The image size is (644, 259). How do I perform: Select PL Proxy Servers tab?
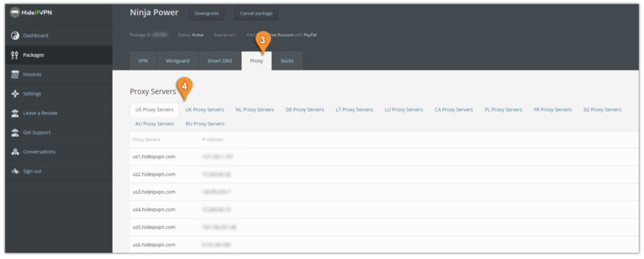point(504,109)
